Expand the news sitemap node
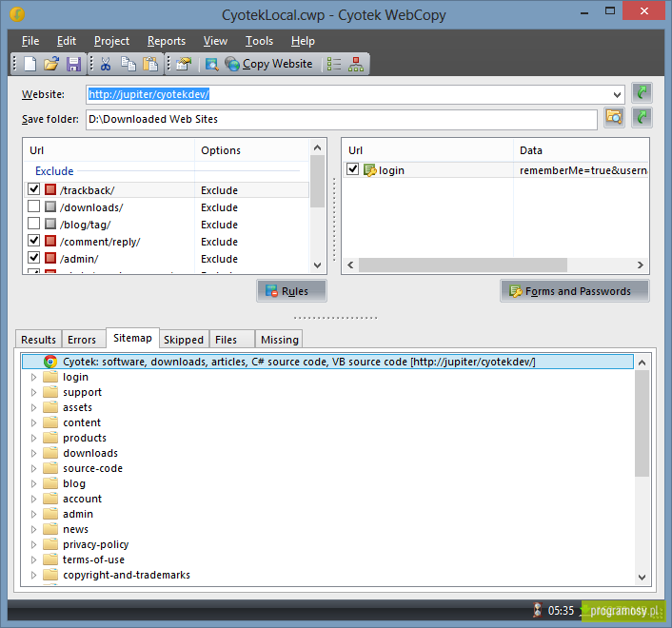The height and width of the screenshot is (628, 672). [34, 529]
